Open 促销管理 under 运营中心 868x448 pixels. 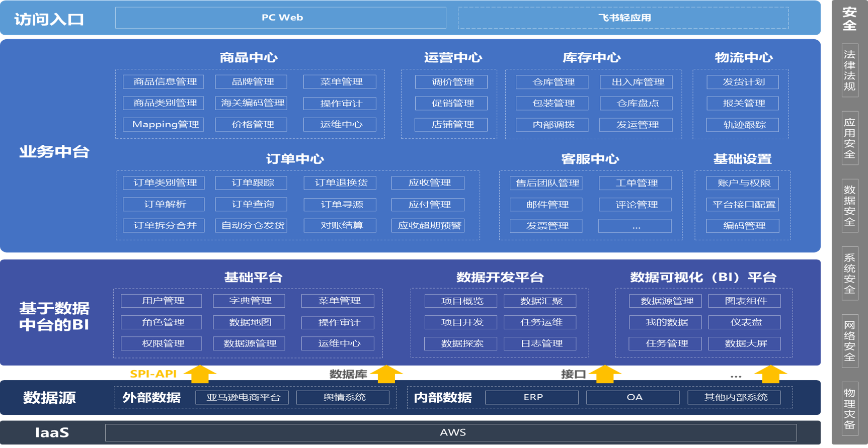pos(451,103)
